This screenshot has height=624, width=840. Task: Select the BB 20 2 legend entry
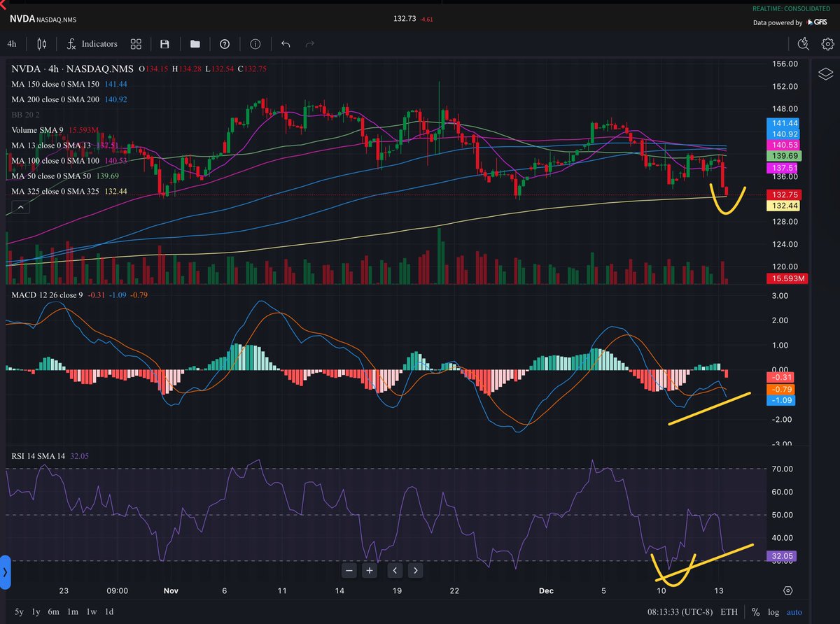(26, 114)
